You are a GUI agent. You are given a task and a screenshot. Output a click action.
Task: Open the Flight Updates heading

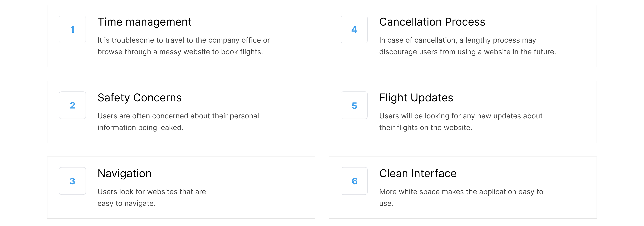point(416,98)
